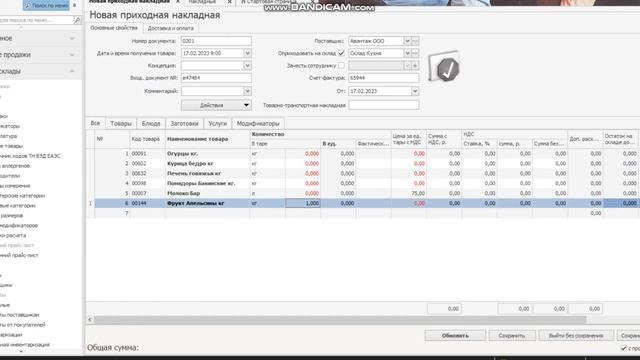The width and height of the screenshot is (640, 360).
Task: Click the sidebar menu search field
Action: point(36,20)
